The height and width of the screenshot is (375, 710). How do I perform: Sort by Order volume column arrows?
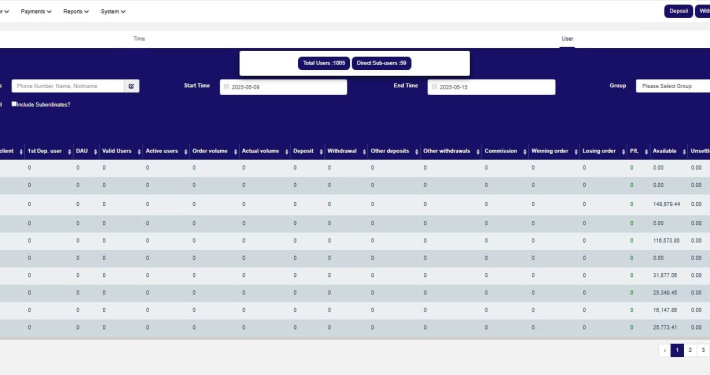(x=235, y=152)
